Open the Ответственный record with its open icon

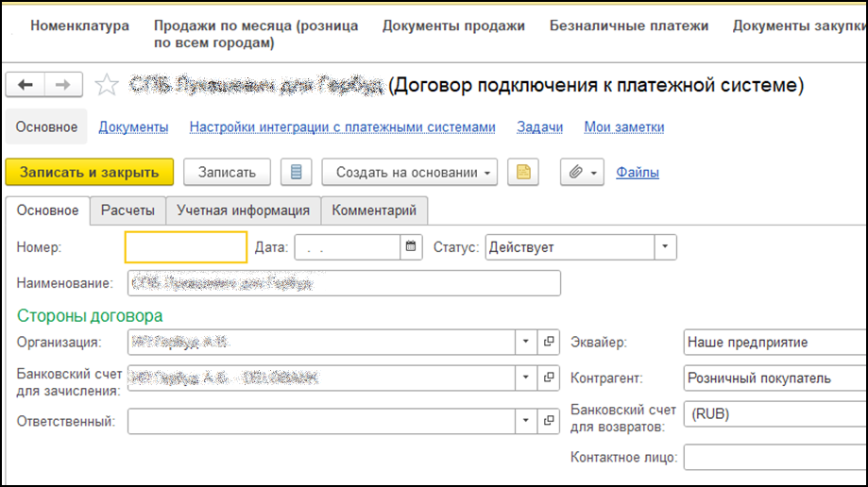click(x=549, y=421)
